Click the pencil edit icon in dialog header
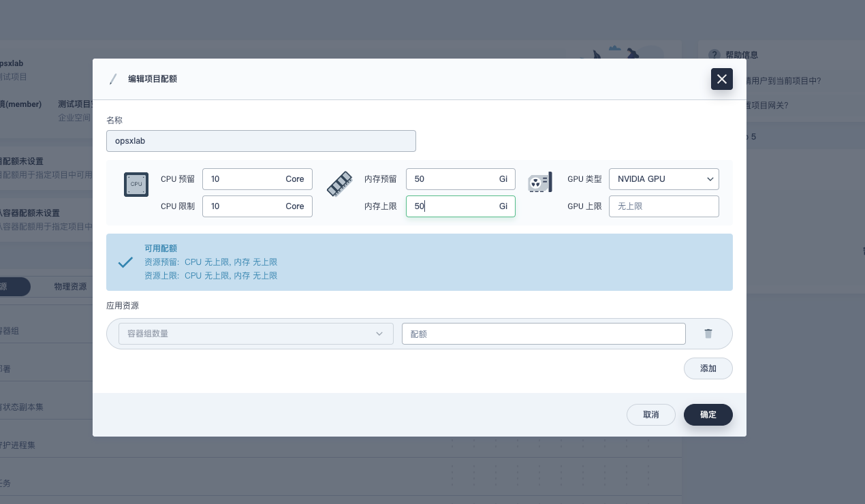 pos(113,79)
